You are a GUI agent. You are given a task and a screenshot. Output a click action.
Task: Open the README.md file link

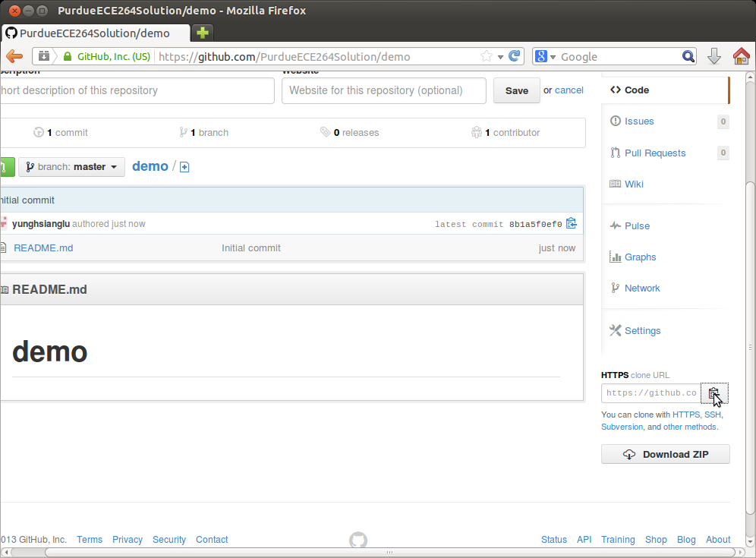coord(43,247)
